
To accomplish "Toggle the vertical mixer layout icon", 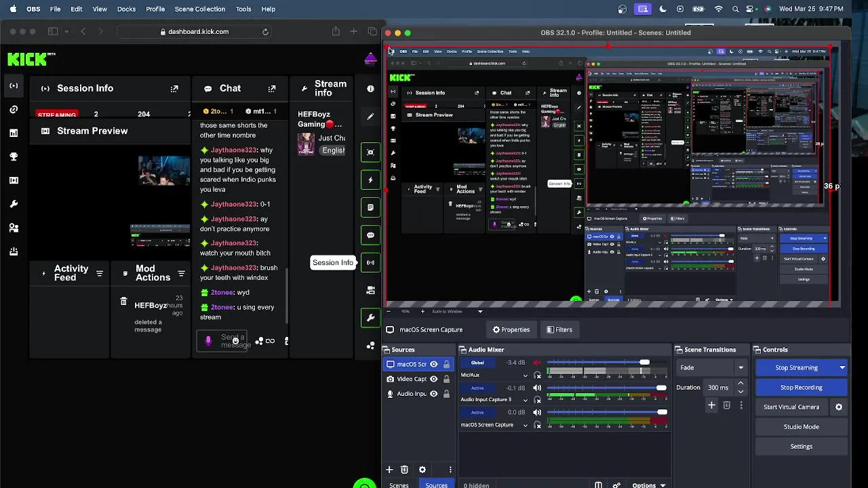I will [598, 485].
